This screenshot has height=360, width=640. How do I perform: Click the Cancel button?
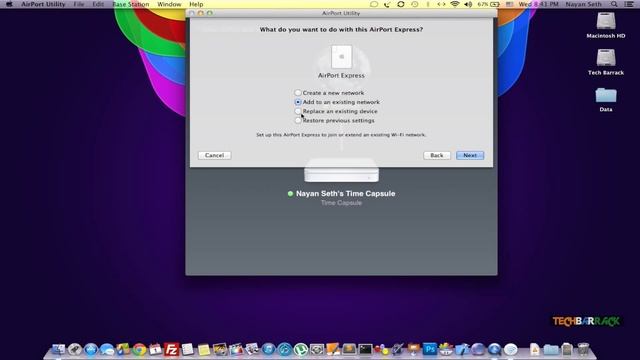(x=215, y=156)
